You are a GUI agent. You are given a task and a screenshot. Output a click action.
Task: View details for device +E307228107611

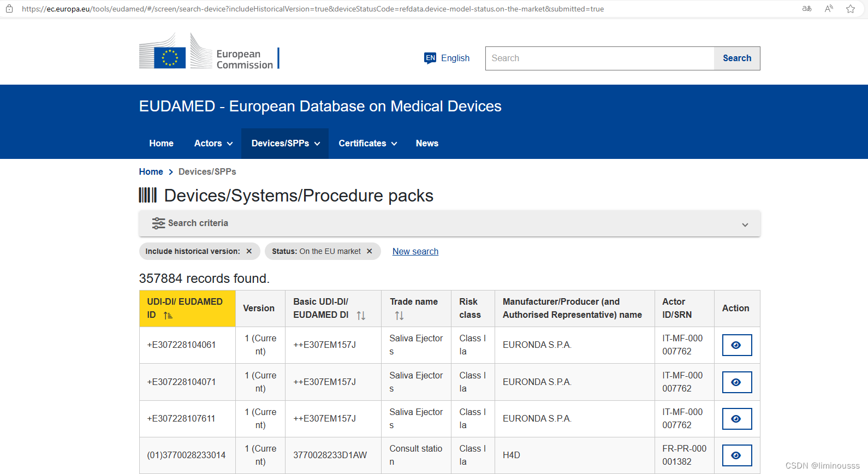736,419
